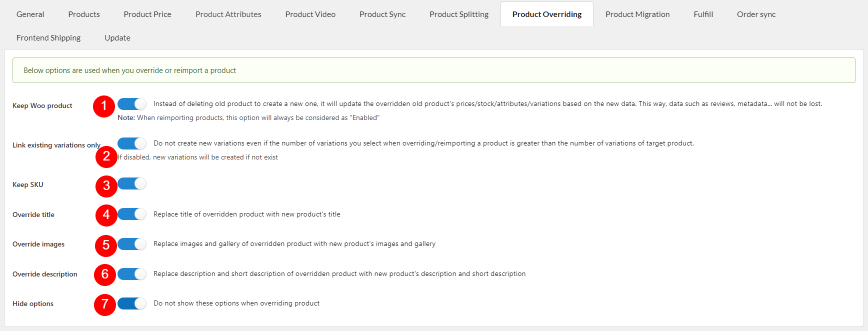The image size is (868, 331).
Task: Turn off Override title switch
Action: 132,214
